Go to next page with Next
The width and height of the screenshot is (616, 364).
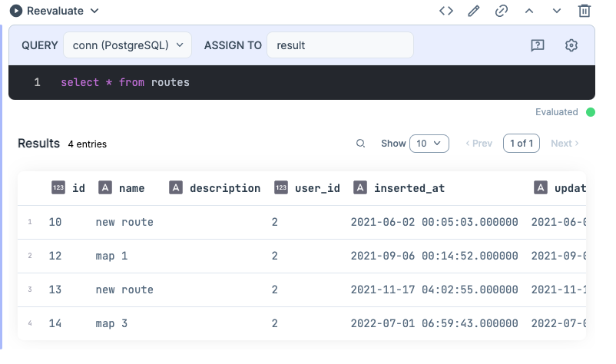pyautogui.click(x=565, y=144)
